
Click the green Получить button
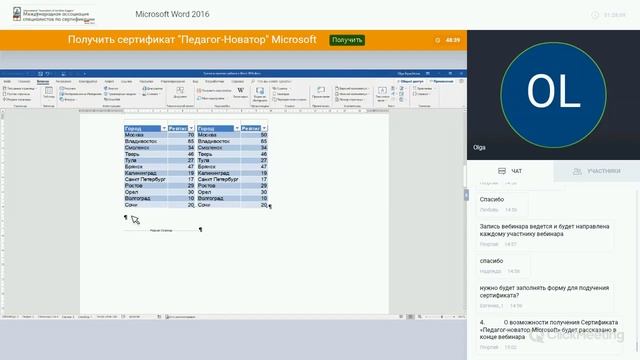(x=347, y=40)
